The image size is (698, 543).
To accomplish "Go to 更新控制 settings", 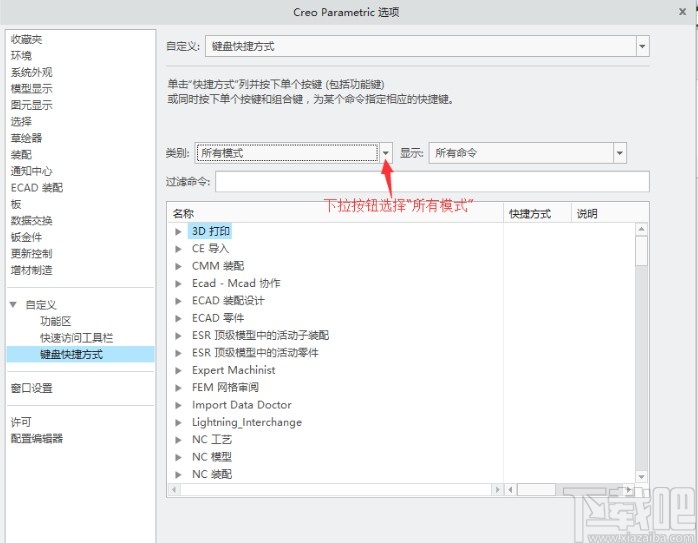I will click(31, 253).
